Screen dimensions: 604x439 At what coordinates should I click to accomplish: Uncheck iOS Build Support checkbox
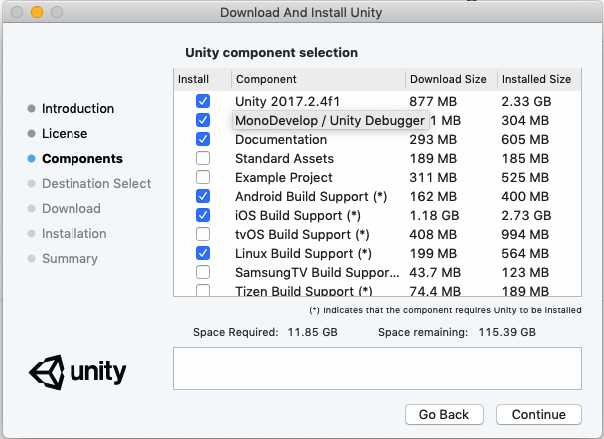tap(203, 215)
